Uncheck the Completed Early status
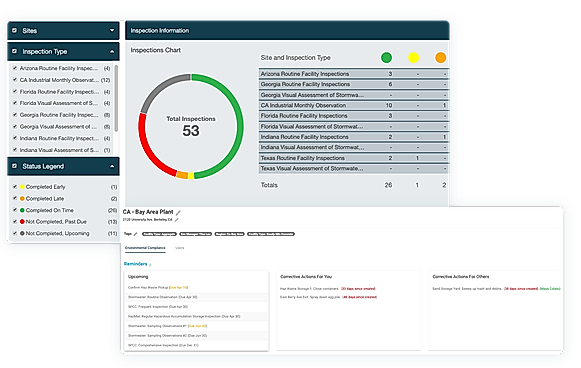 click(x=15, y=186)
